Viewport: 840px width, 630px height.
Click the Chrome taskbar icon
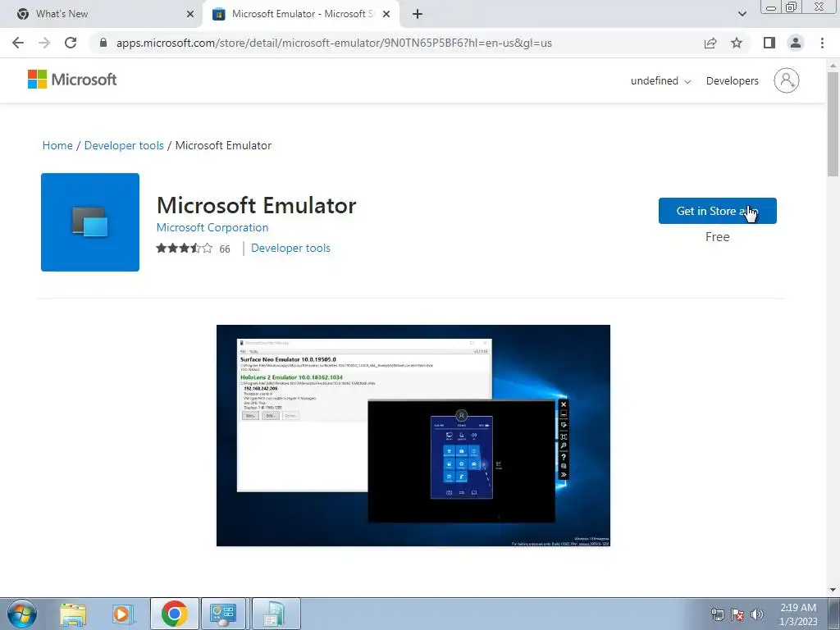click(174, 614)
